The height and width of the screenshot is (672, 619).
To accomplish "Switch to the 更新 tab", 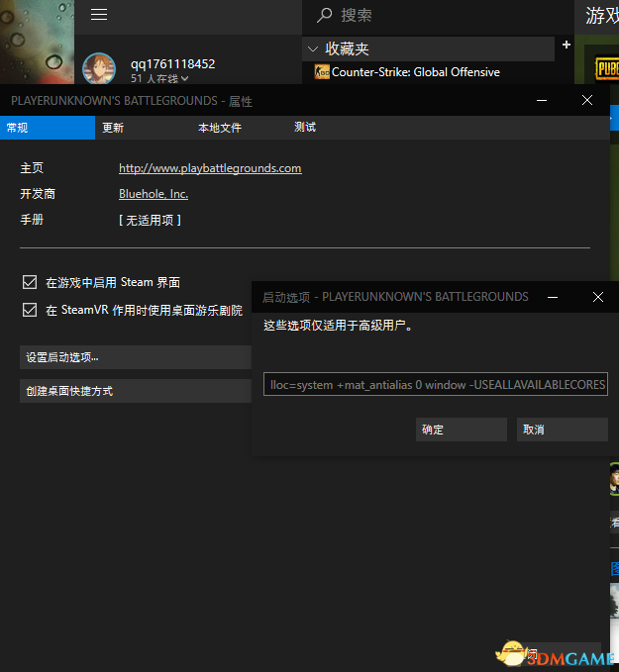I will [113, 128].
